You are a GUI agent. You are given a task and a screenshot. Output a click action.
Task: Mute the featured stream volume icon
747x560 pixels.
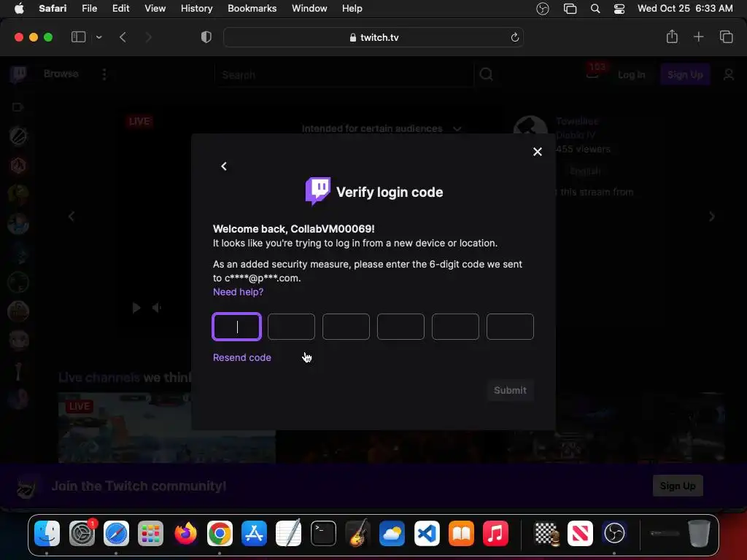(156, 308)
